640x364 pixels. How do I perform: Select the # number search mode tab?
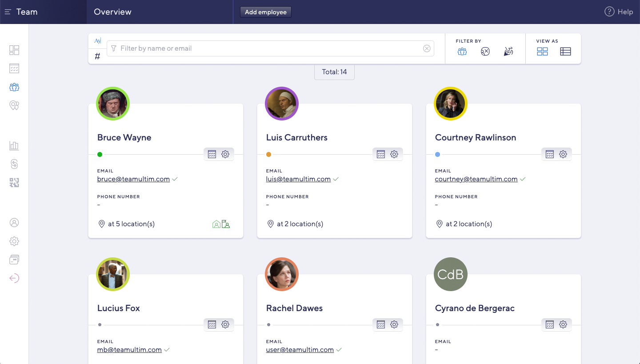97,56
